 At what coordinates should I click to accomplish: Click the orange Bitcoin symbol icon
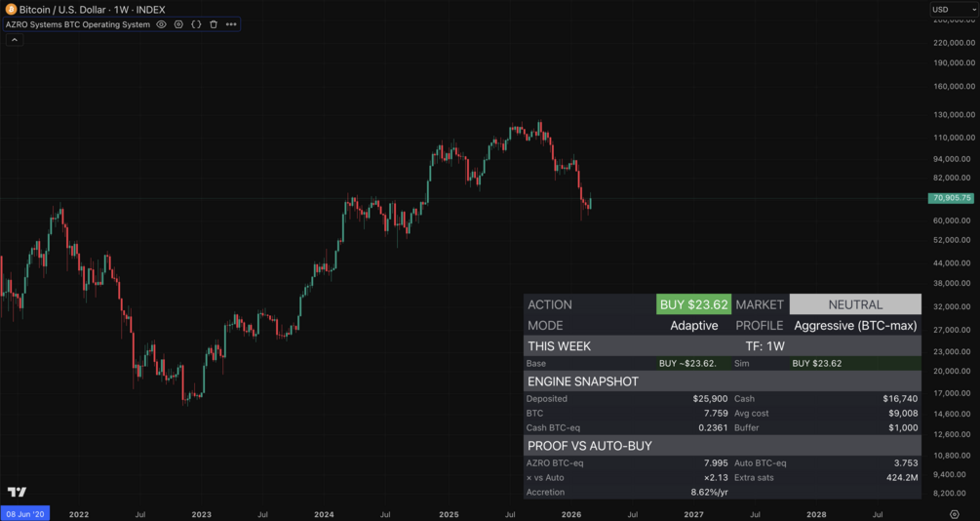tap(11, 10)
